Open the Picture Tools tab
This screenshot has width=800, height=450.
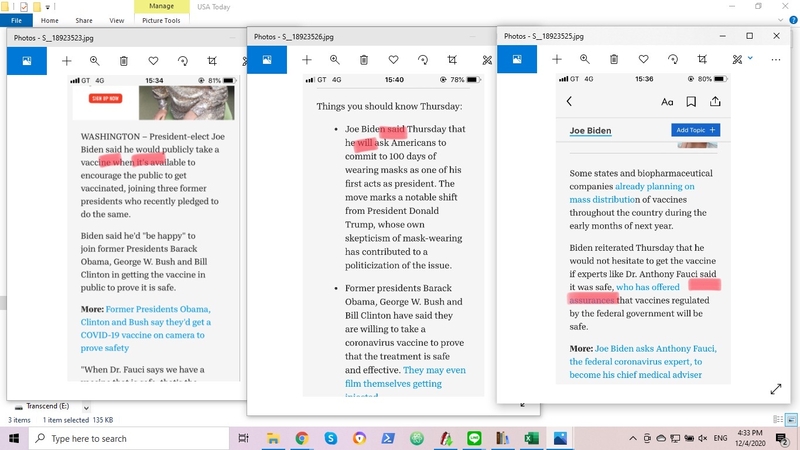pos(161,20)
